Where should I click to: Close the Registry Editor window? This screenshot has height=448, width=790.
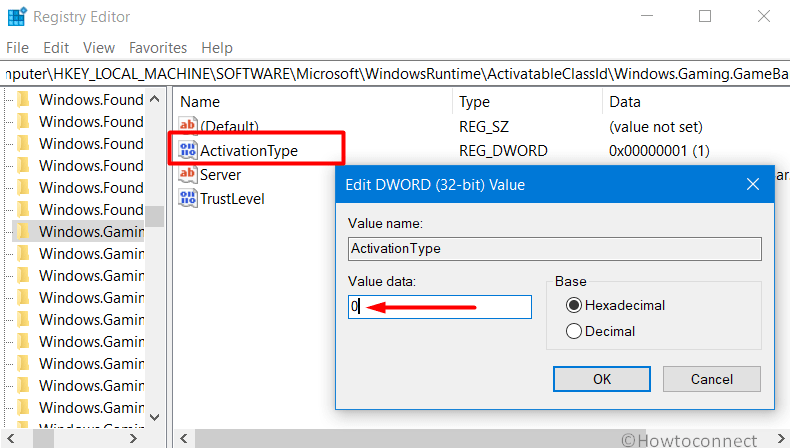point(764,16)
